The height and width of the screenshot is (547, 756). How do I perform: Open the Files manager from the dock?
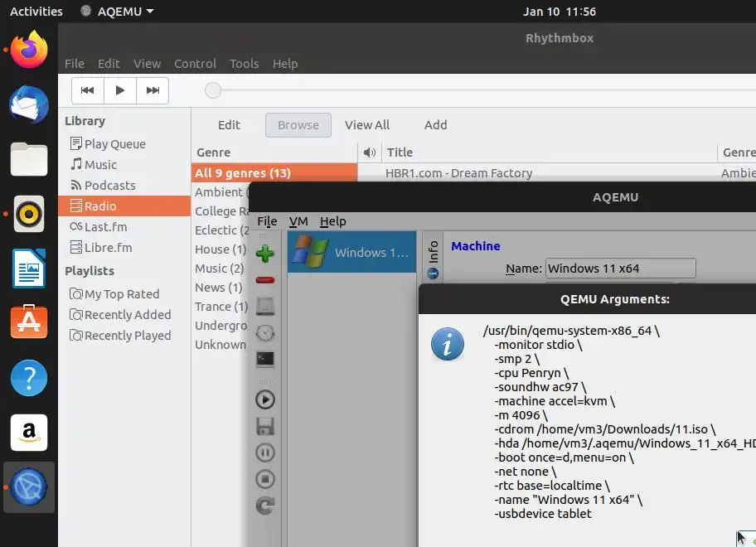[29, 159]
